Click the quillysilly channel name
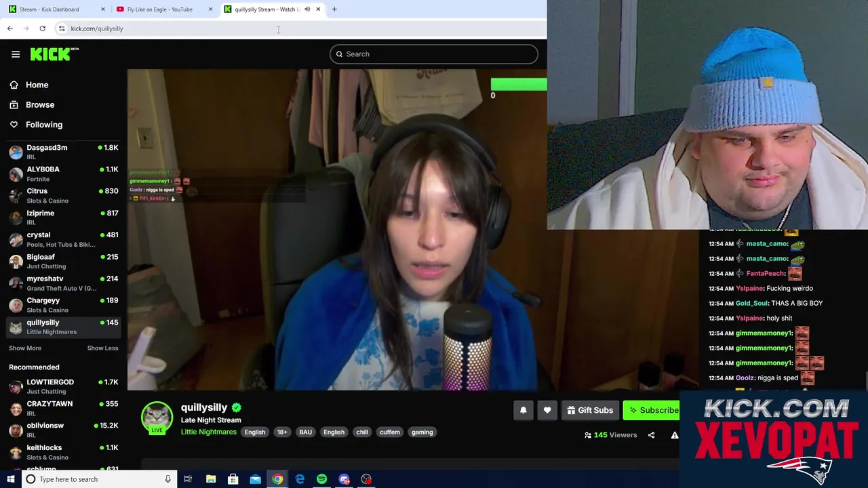The height and width of the screenshot is (488, 868). [x=204, y=407]
